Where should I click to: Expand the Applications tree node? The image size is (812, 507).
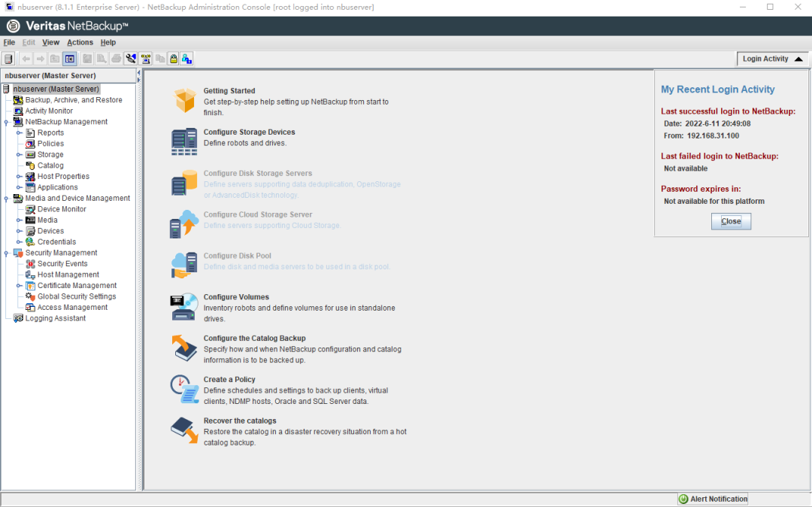coord(19,187)
